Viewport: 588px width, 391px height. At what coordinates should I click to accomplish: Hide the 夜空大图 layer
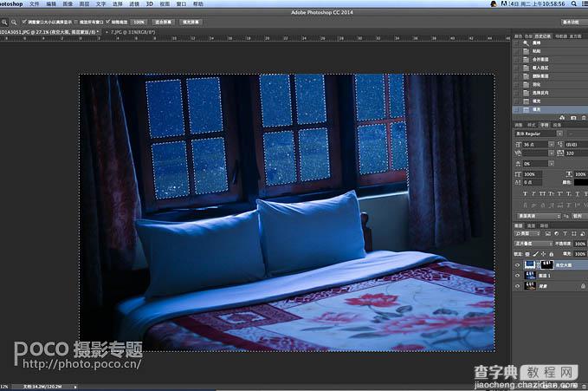coord(518,265)
